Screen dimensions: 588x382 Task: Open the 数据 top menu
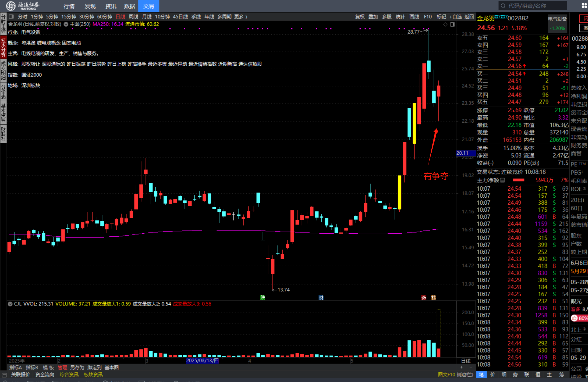(129, 6)
